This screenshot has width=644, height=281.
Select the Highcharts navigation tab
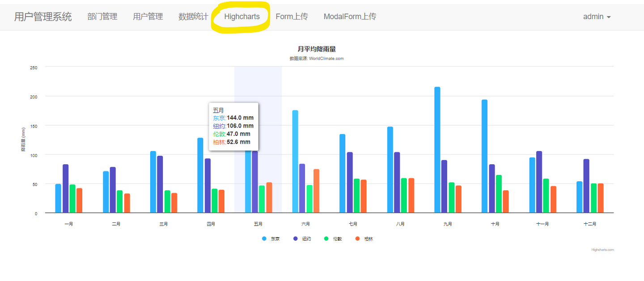(x=241, y=16)
